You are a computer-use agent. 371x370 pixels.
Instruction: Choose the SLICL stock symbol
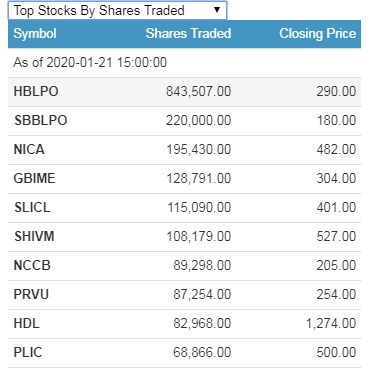pos(32,208)
